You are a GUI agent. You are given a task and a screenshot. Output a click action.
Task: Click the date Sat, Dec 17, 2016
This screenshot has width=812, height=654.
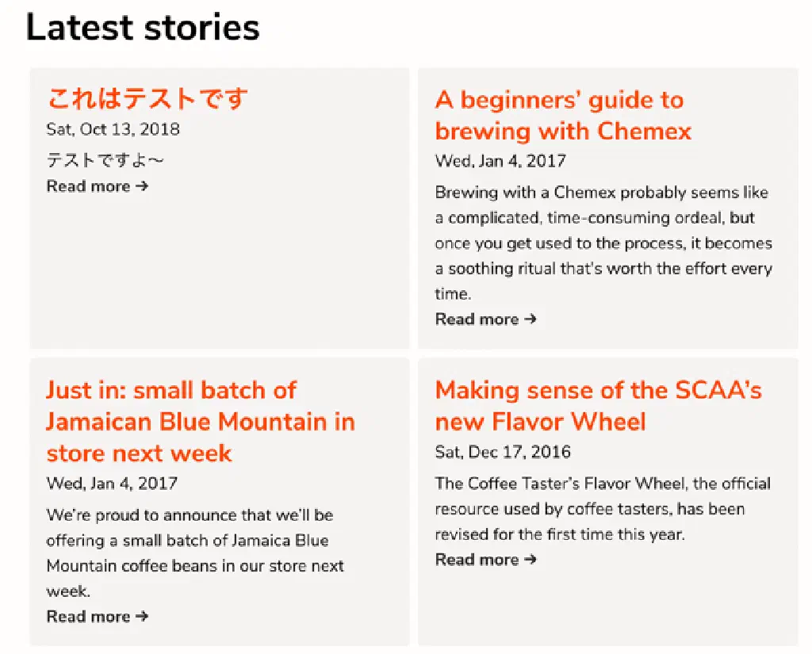pos(503,453)
